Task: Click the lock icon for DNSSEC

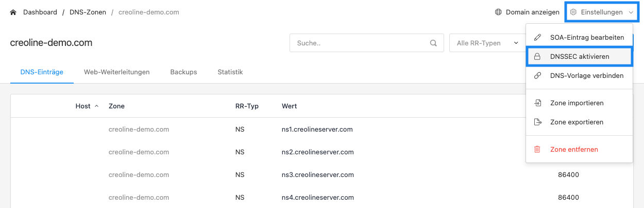Action: pyautogui.click(x=537, y=56)
